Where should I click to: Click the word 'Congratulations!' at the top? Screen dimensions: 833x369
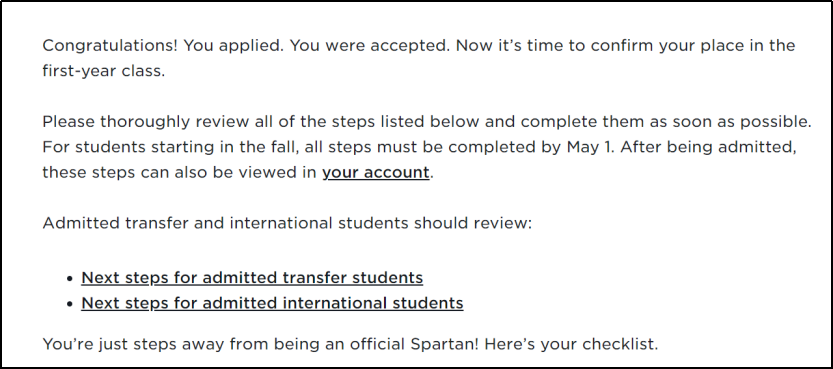[x=110, y=46]
